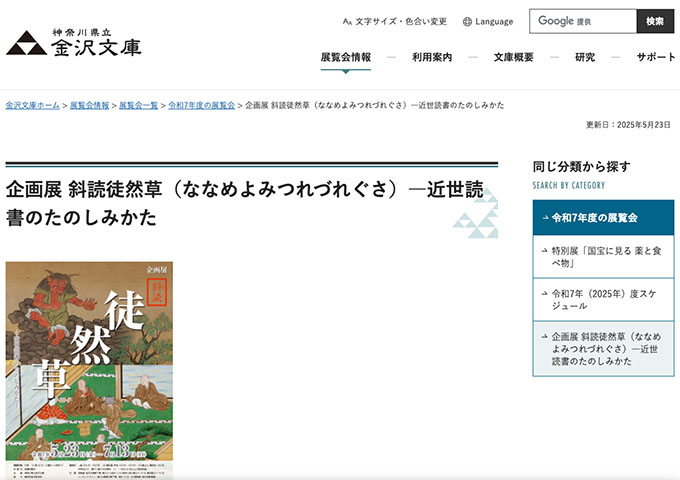
Task: Follow the 展覧会一覧 breadcrumb link
Action: coord(138,105)
